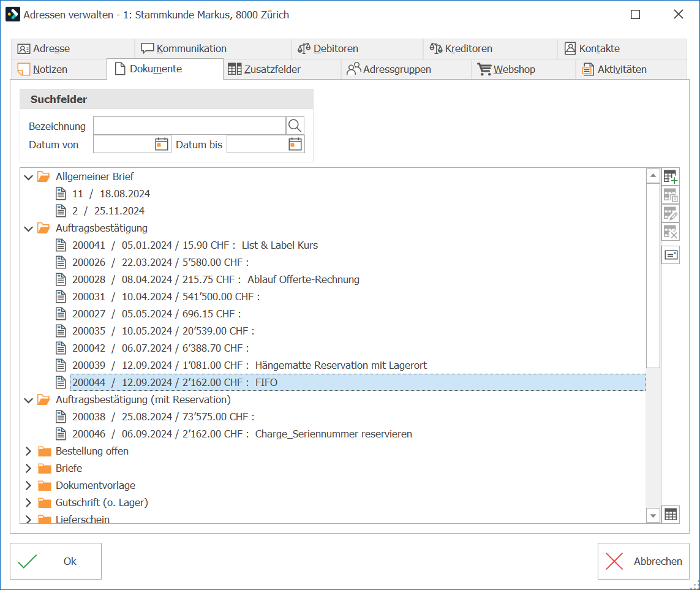The image size is (700, 590).
Task: Click the copy document table icon
Action: coord(671,195)
